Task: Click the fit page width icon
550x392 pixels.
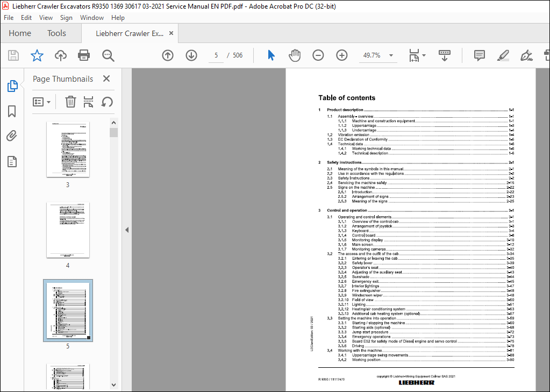Action: coord(415,55)
